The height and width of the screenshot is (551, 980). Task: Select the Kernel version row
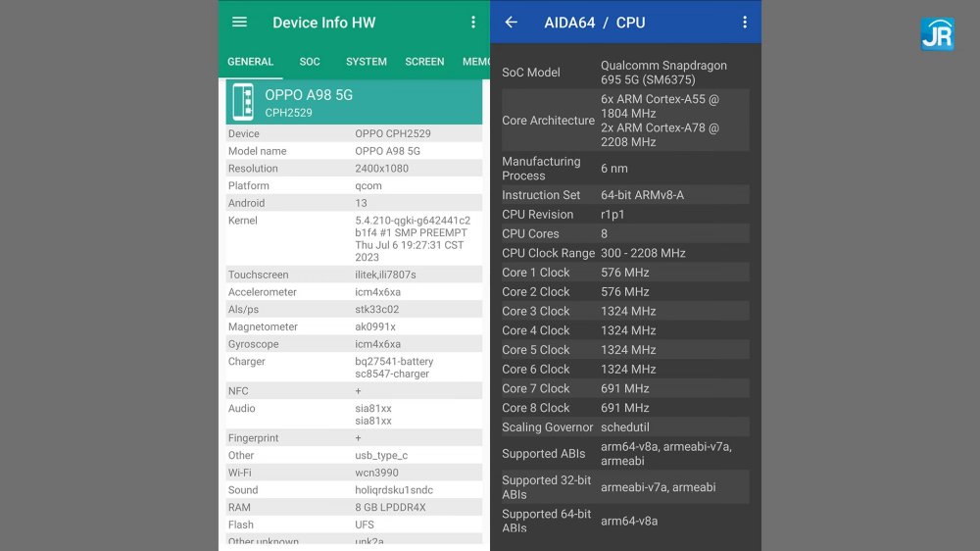(x=354, y=239)
